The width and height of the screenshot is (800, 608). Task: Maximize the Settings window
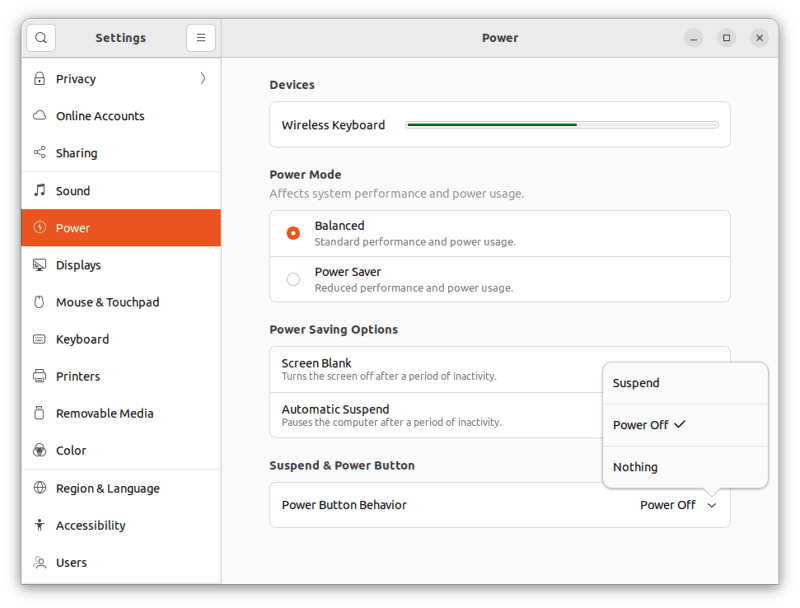[x=727, y=38]
